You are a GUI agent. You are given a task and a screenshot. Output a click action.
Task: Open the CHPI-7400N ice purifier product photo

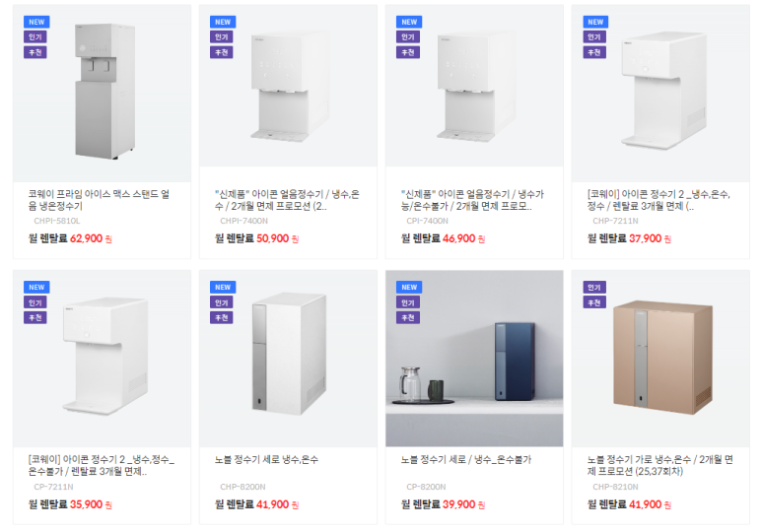click(288, 86)
